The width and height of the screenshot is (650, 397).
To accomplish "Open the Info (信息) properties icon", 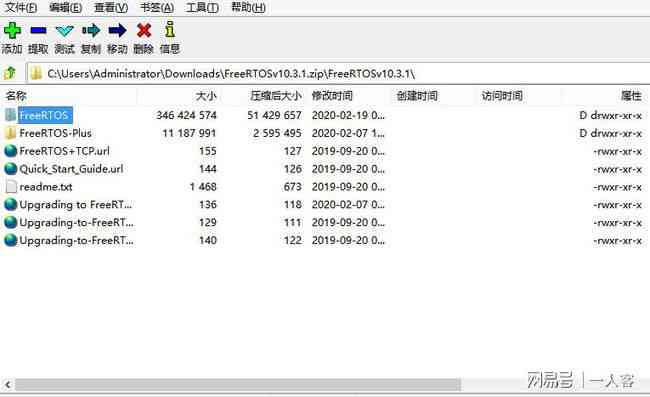I will (170, 30).
